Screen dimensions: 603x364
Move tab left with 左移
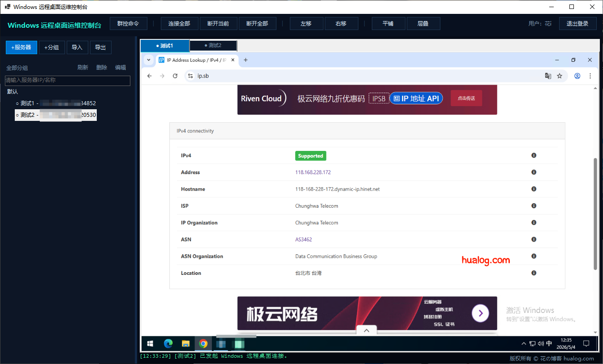(306, 24)
